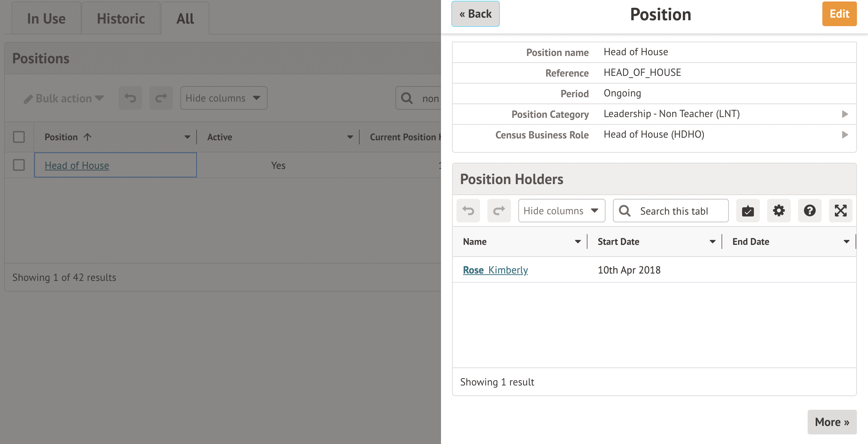Open Hide columns dropdown in Position Holders
868x444 pixels.
click(x=561, y=211)
